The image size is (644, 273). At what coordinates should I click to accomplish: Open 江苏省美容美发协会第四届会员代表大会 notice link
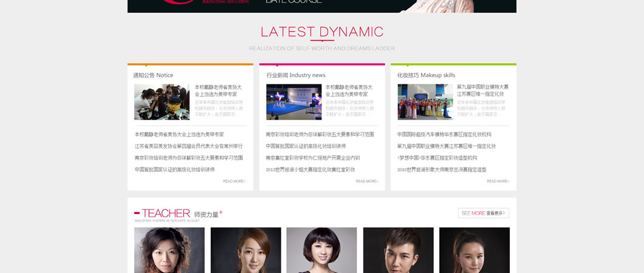pos(188,146)
